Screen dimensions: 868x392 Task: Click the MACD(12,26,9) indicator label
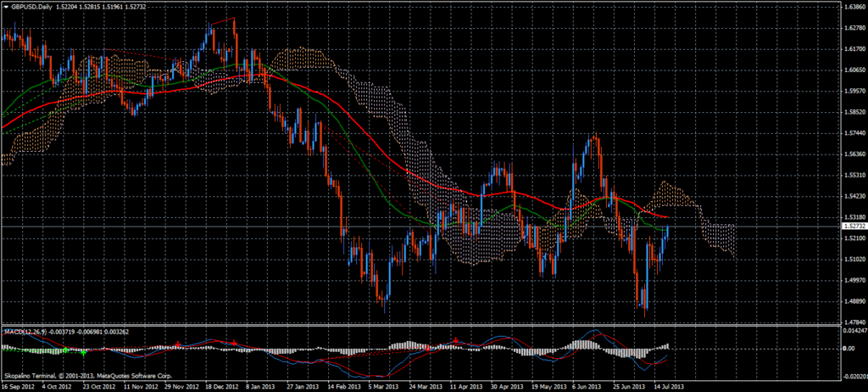click(25, 332)
